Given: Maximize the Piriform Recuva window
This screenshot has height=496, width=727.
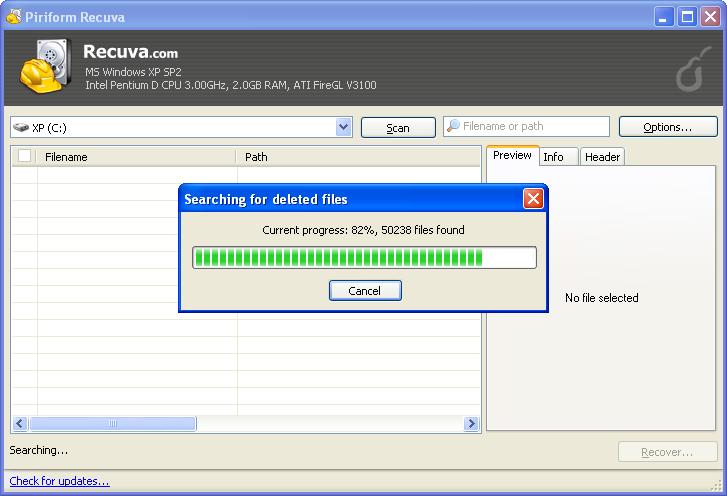Looking at the screenshot, I should (x=687, y=16).
